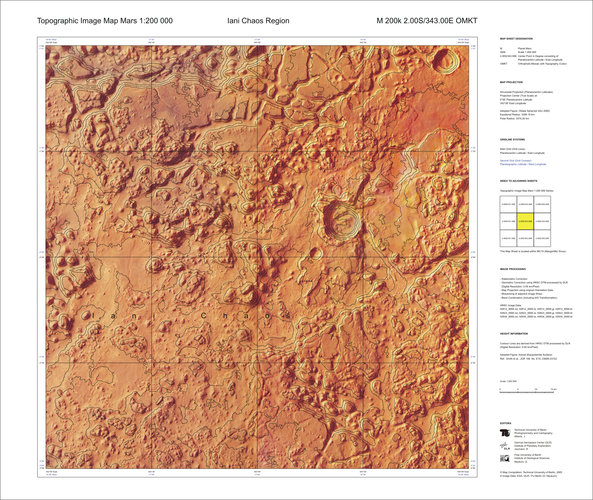The image size is (593, 500).
Task: Click the blue second grid text in Gridline Systems
Action: point(523,163)
